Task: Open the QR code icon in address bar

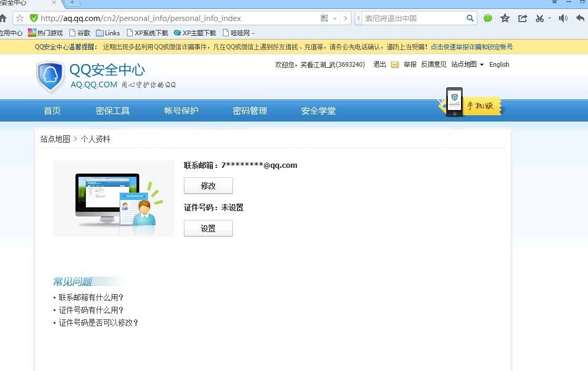Action: (325, 18)
